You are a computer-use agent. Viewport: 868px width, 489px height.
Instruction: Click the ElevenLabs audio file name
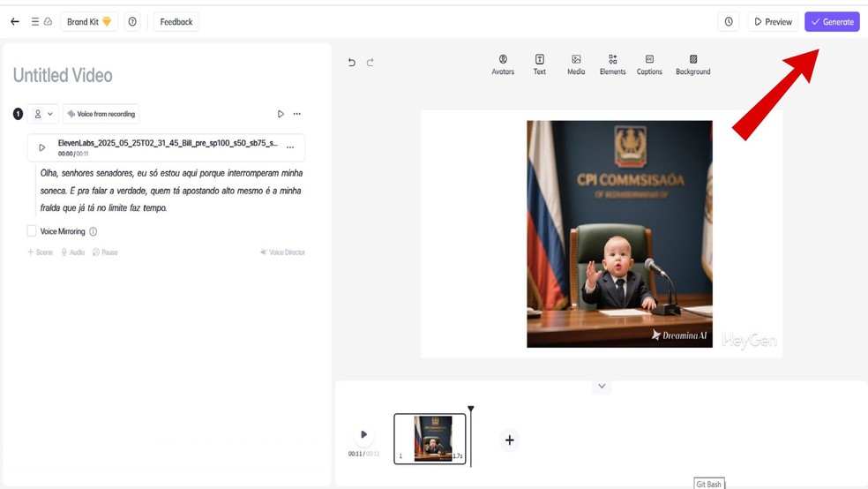[168, 143]
